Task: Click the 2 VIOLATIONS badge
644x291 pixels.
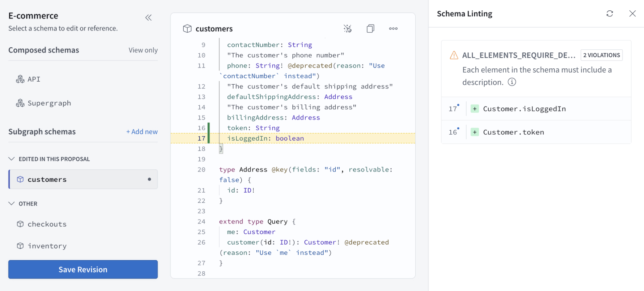Action: tap(601, 55)
